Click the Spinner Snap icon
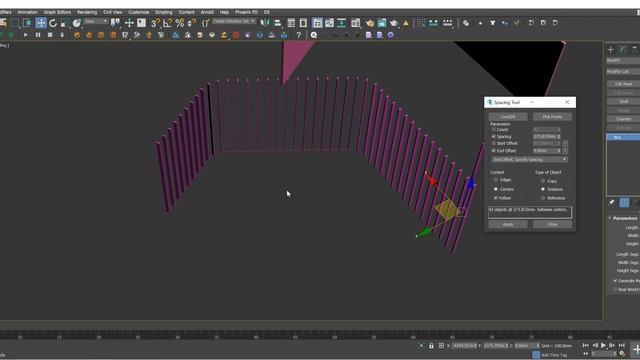 click(x=191, y=23)
